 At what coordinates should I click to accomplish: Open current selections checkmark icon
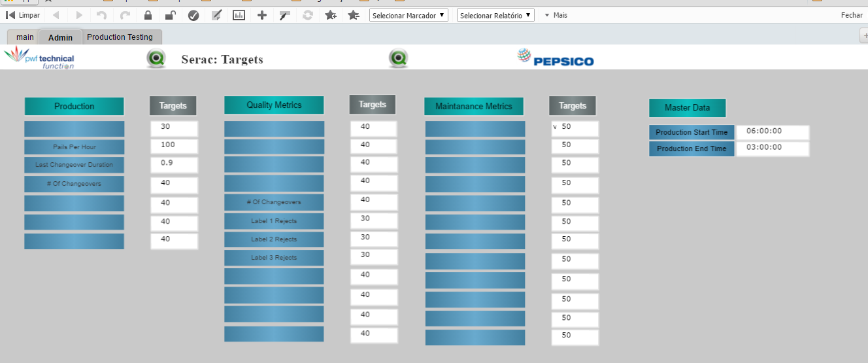193,15
